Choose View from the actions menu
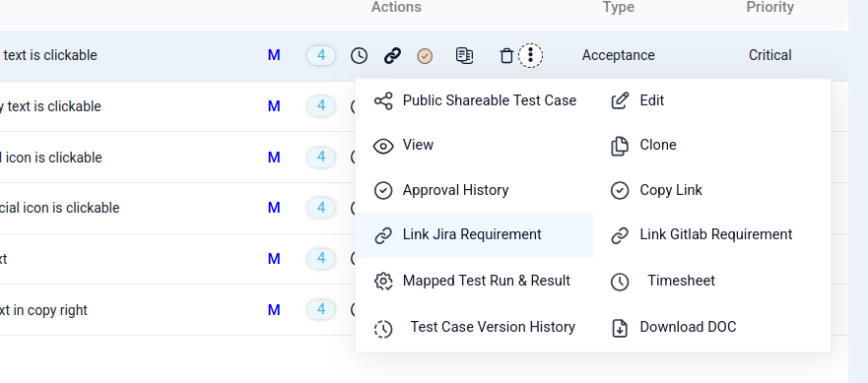This screenshot has width=868, height=383. click(x=475, y=145)
